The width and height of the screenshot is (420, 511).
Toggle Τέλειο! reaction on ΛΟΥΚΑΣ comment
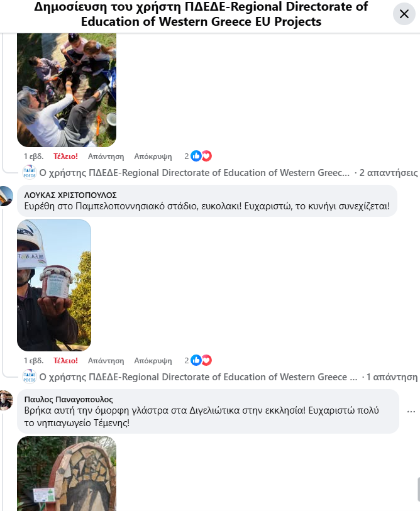tap(65, 361)
